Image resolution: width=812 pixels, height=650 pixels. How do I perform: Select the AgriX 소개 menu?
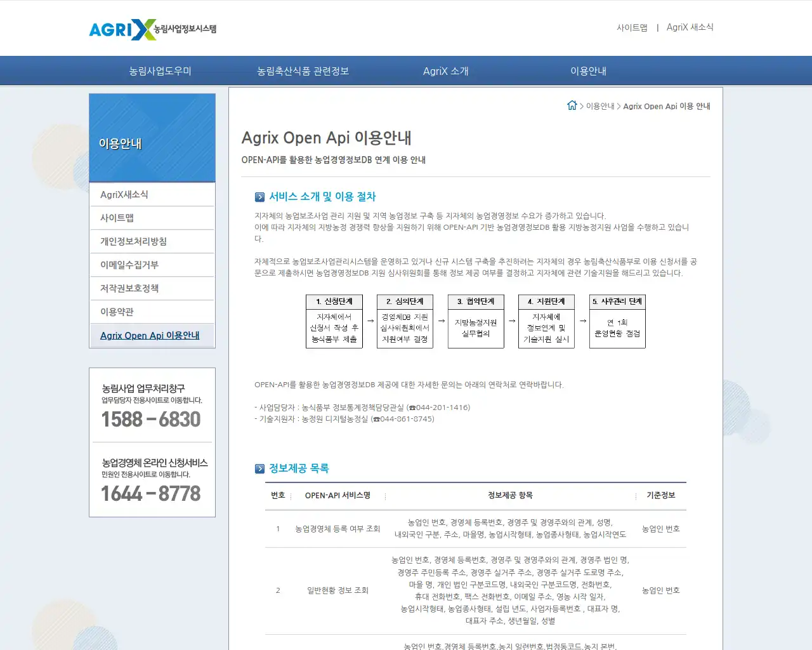click(x=445, y=70)
